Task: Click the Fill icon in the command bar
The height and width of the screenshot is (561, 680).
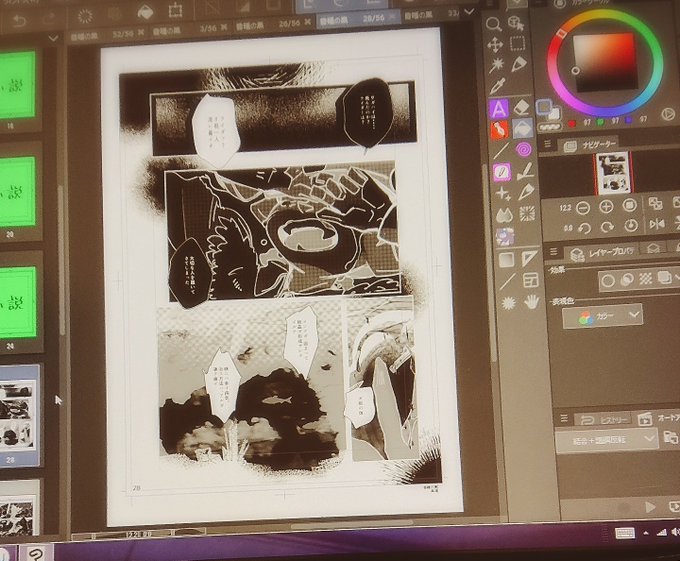Action: click(x=145, y=13)
